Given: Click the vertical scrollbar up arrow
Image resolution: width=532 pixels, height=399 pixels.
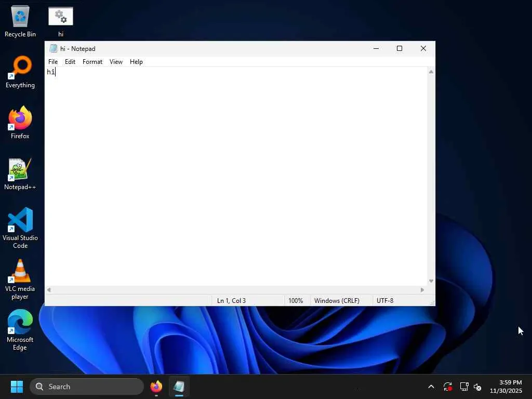Looking at the screenshot, I should coord(431,72).
